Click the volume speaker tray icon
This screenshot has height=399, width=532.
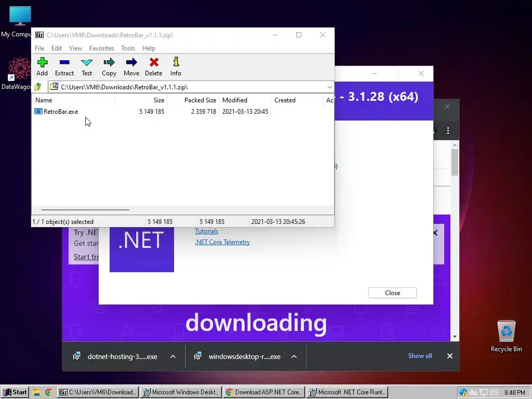click(x=494, y=393)
